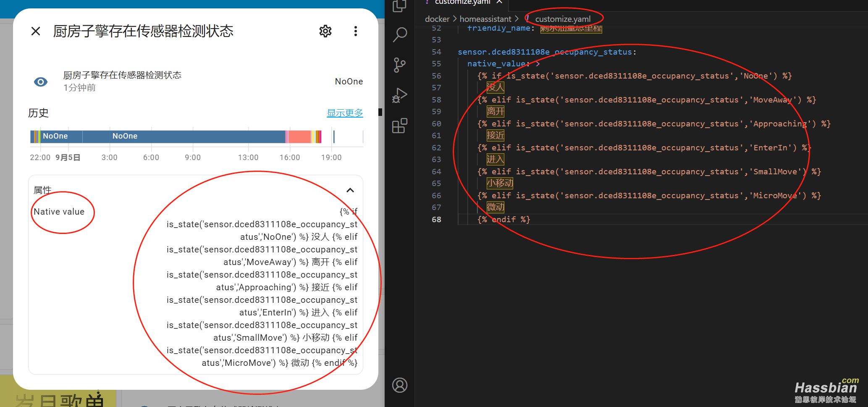Click the 9月5日 date axis label
The height and width of the screenshot is (407, 868).
(68, 158)
